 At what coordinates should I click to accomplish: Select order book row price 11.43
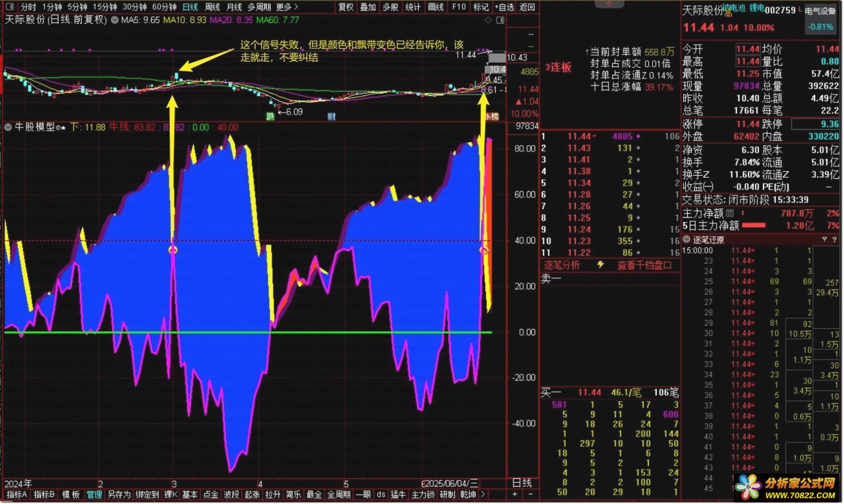(611, 148)
